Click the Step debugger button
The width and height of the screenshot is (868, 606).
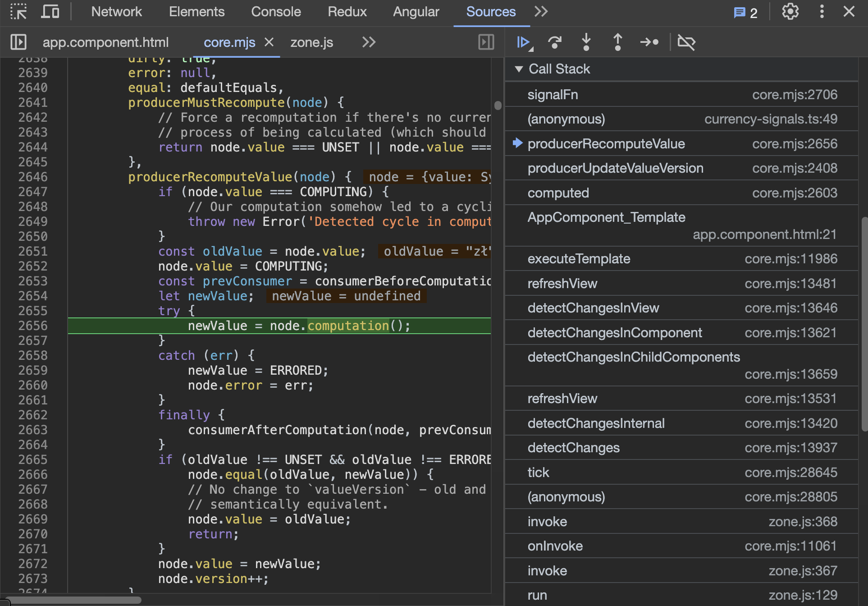(649, 42)
